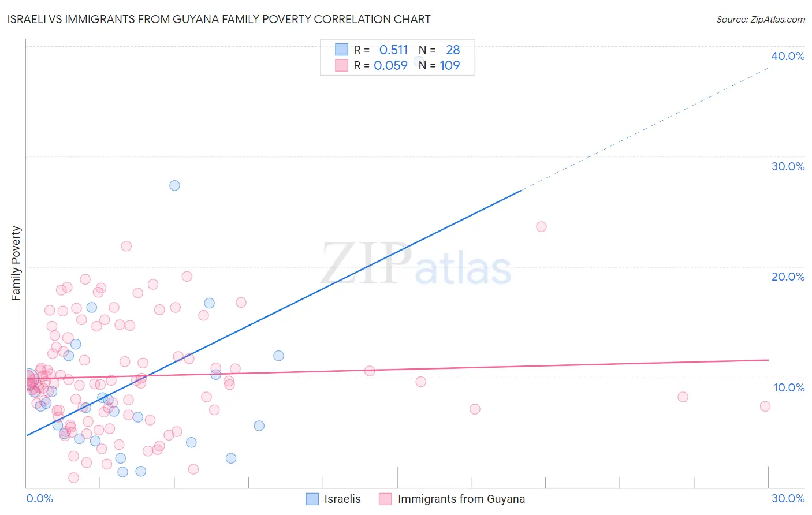Click the 20.0% y-axis tick label
Screen dimensions: 812x515
pos(788,277)
